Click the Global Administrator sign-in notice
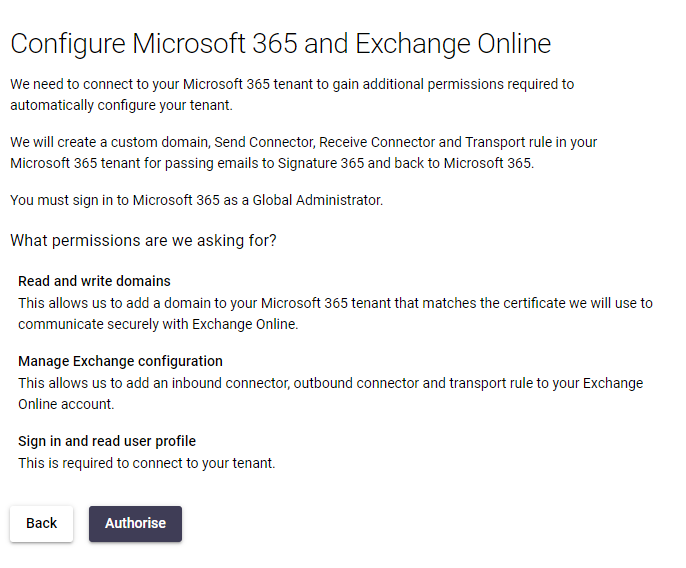The height and width of the screenshot is (568, 686). click(196, 200)
